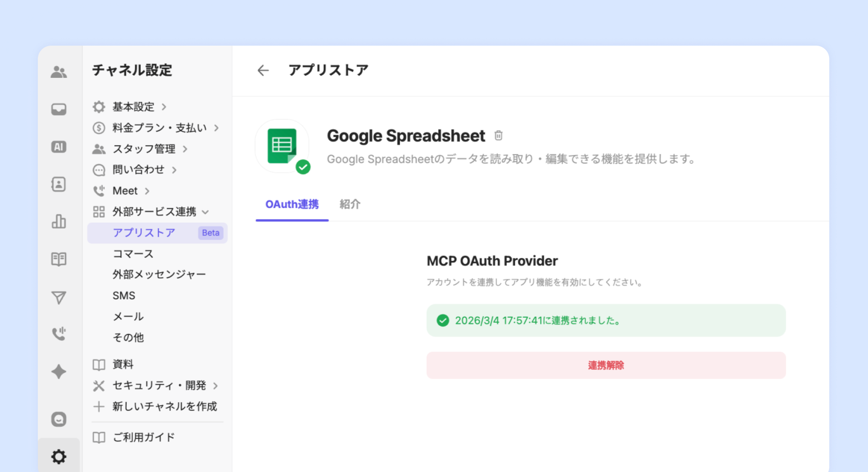Go back with the arrow beside アプリストア
This screenshot has height=472, width=868.
click(263, 70)
